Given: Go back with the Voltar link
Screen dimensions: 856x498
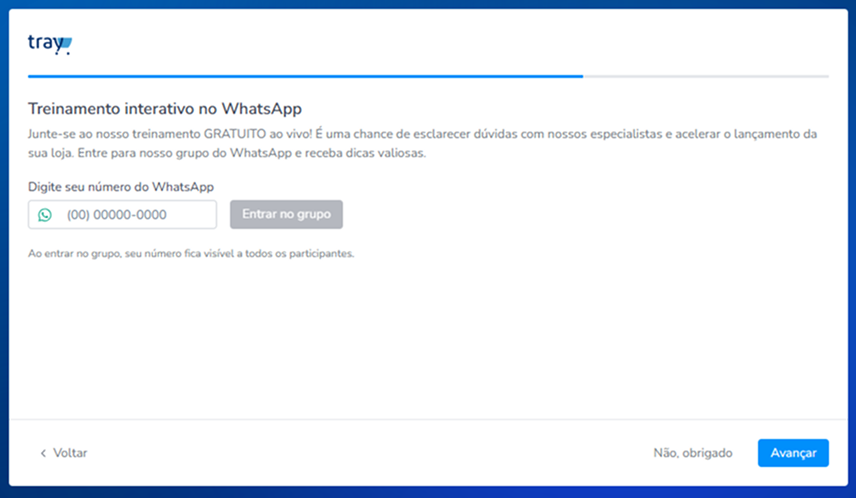Looking at the screenshot, I should click(63, 453).
